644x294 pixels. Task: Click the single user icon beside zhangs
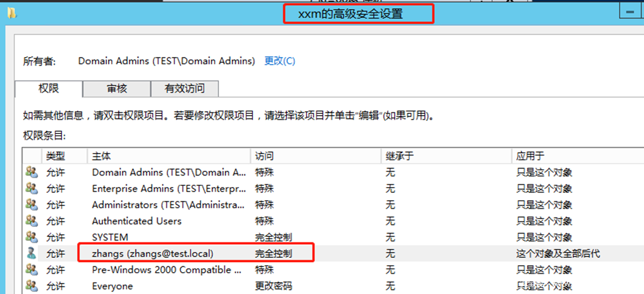click(31, 253)
